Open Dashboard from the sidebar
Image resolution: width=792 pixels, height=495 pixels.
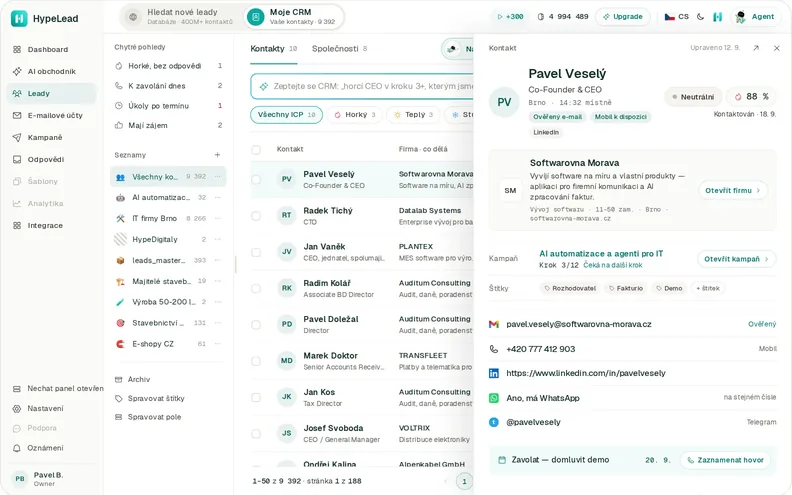point(47,50)
